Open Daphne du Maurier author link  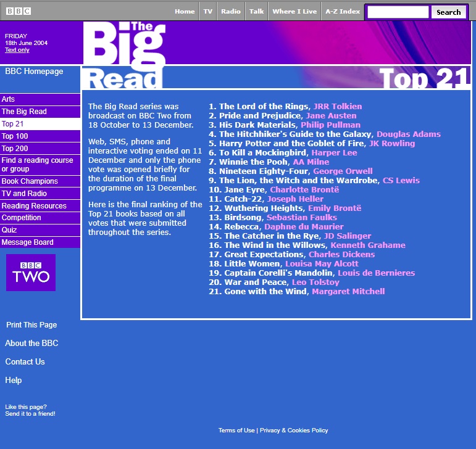304,227
